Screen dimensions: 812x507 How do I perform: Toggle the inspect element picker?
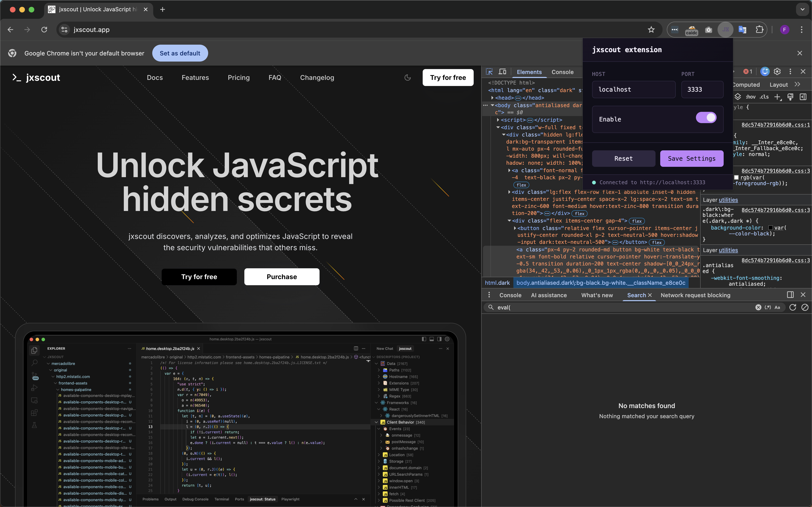click(x=489, y=71)
